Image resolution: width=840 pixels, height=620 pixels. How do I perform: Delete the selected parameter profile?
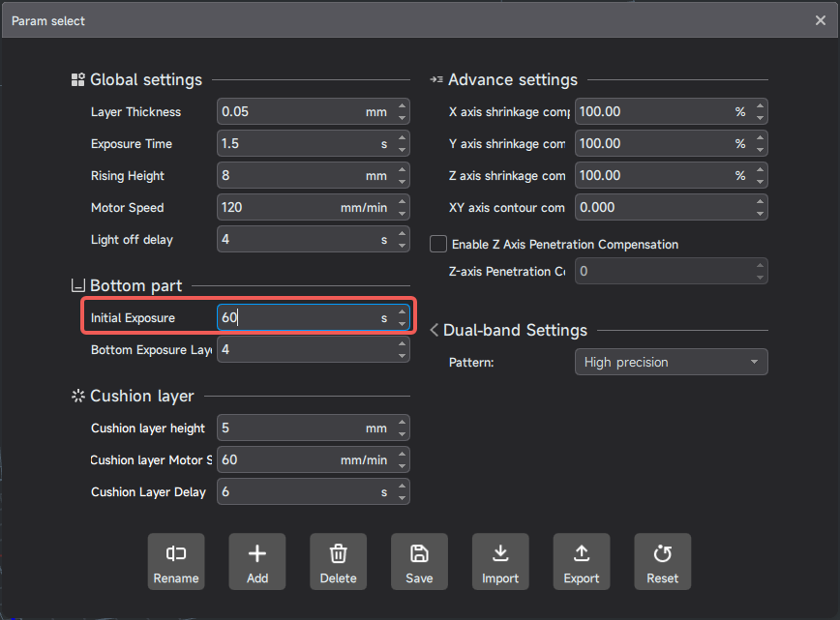pyautogui.click(x=339, y=561)
